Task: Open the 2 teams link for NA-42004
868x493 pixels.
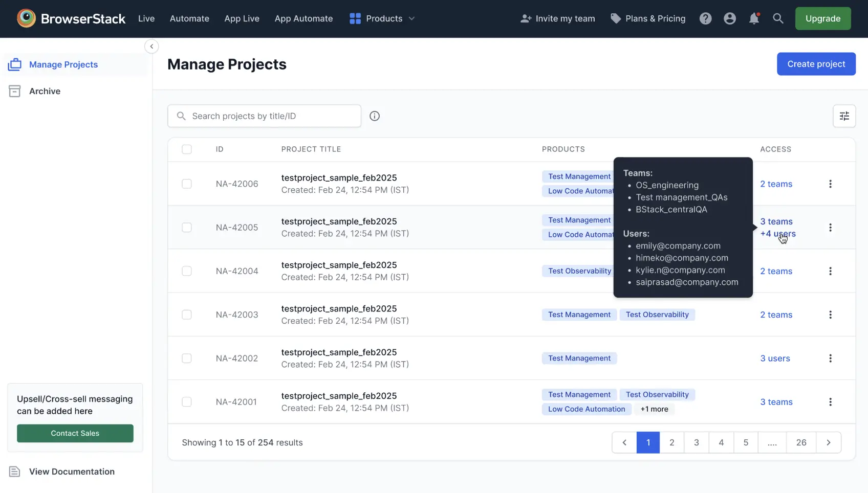Action: [776, 271]
